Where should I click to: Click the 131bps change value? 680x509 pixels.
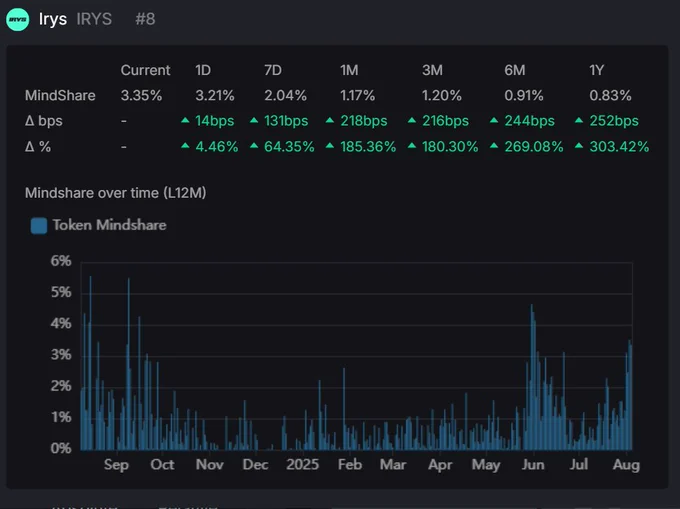pyautogui.click(x=286, y=121)
